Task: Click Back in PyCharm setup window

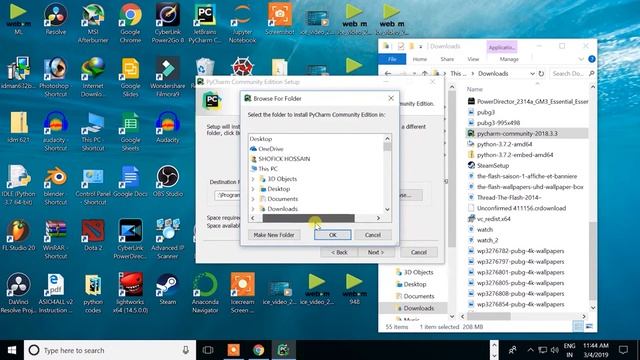Action: click(339, 252)
